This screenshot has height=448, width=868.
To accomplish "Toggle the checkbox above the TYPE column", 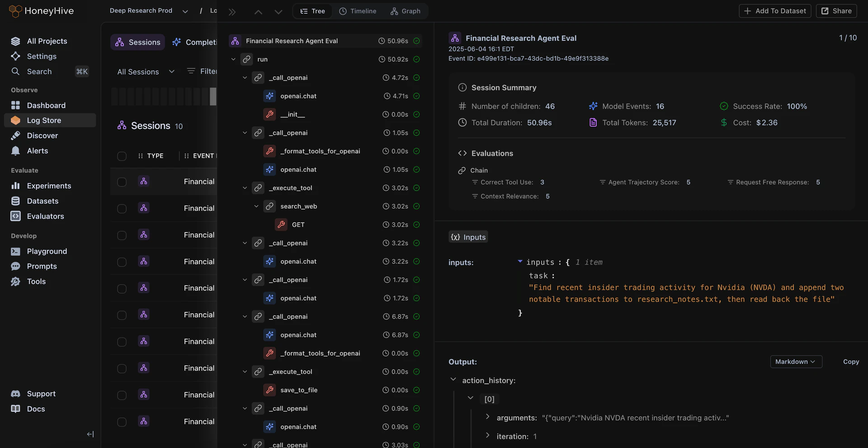I will 122,156.
